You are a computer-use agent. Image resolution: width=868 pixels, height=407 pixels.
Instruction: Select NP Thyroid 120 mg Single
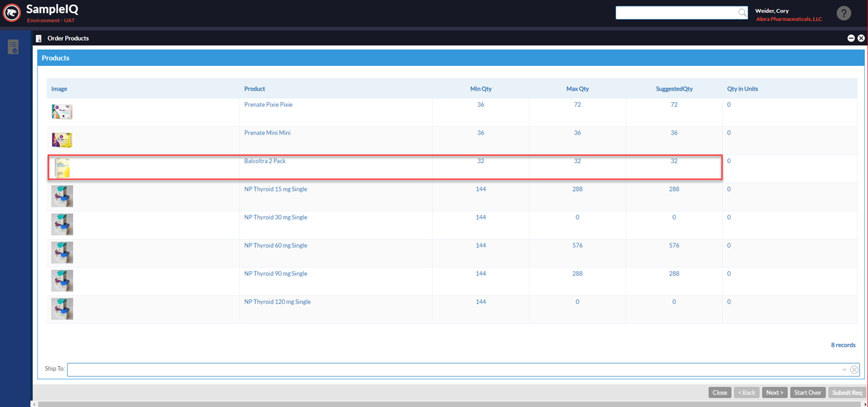[x=277, y=302]
